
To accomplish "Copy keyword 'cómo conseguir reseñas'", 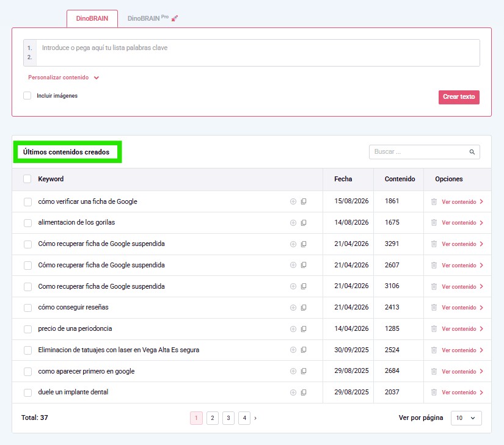I will click(x=304, y=308).
